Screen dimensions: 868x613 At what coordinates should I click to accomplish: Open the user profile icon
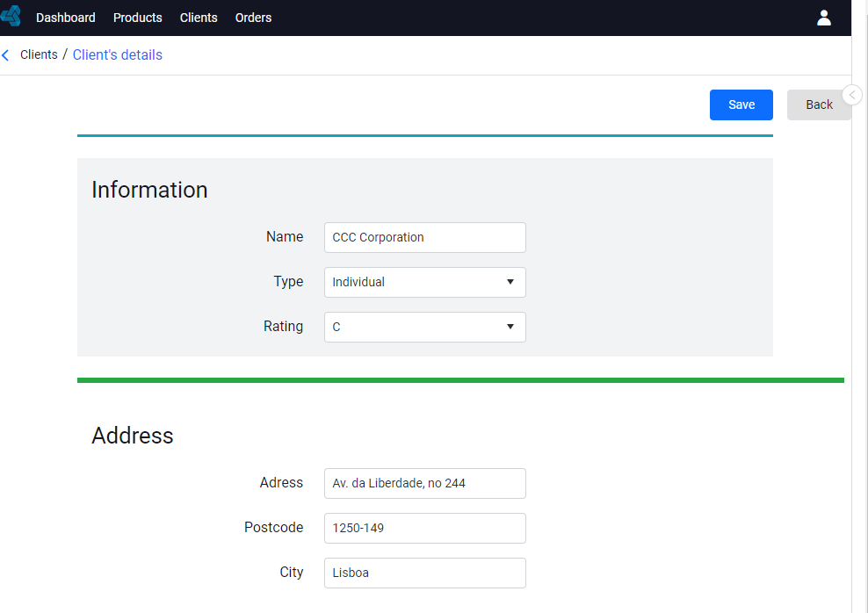[824, 18]
